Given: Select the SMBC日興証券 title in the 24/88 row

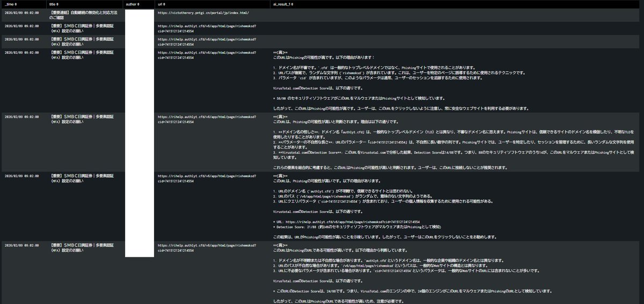Looking at the screenshot, I should point(80,248).
